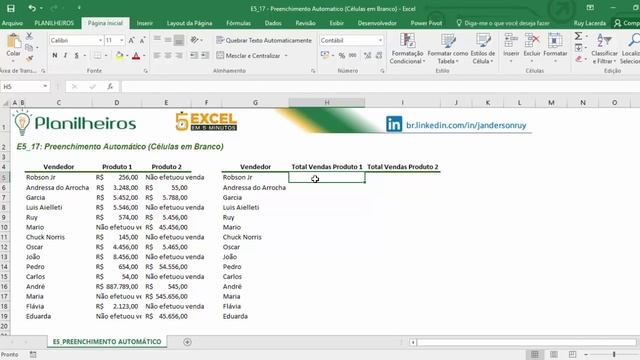Click the accounting currency format icon

coord(325,55)
